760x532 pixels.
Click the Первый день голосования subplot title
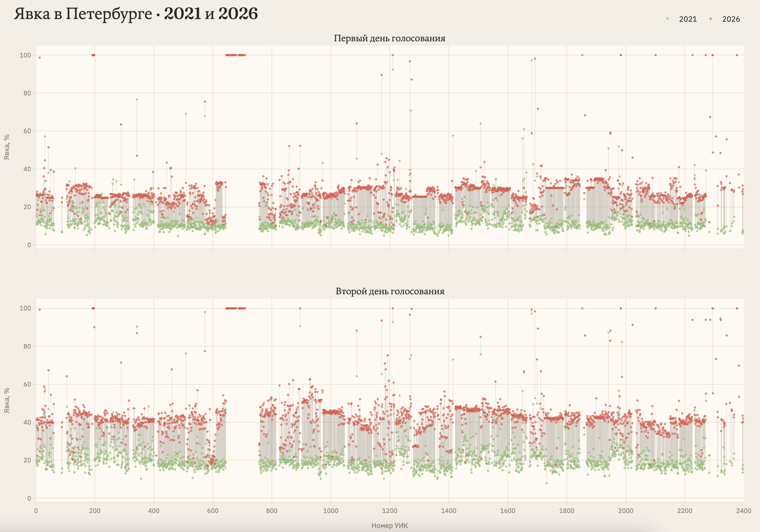[x=389, y=38]
